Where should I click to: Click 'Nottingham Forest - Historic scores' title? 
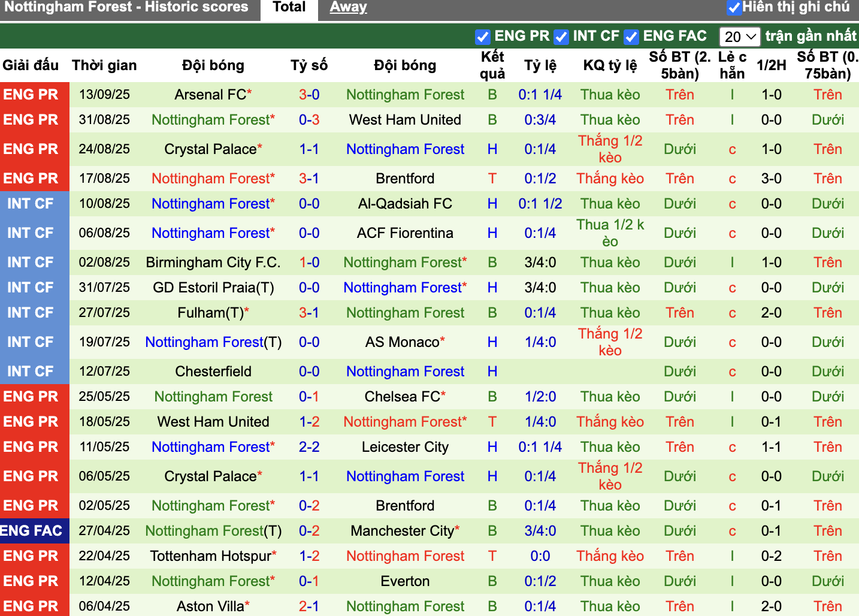coord(126,7)
